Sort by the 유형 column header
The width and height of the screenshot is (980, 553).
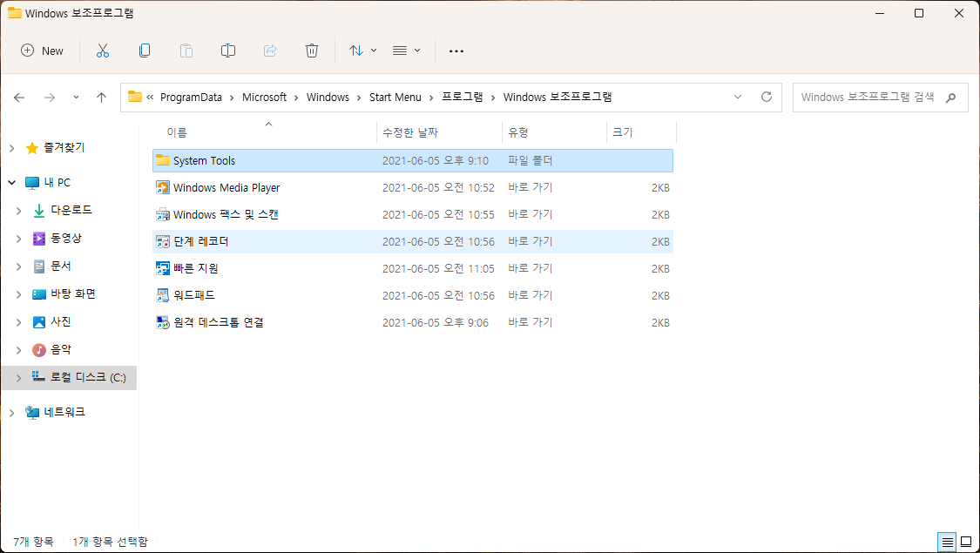[518, 132]
